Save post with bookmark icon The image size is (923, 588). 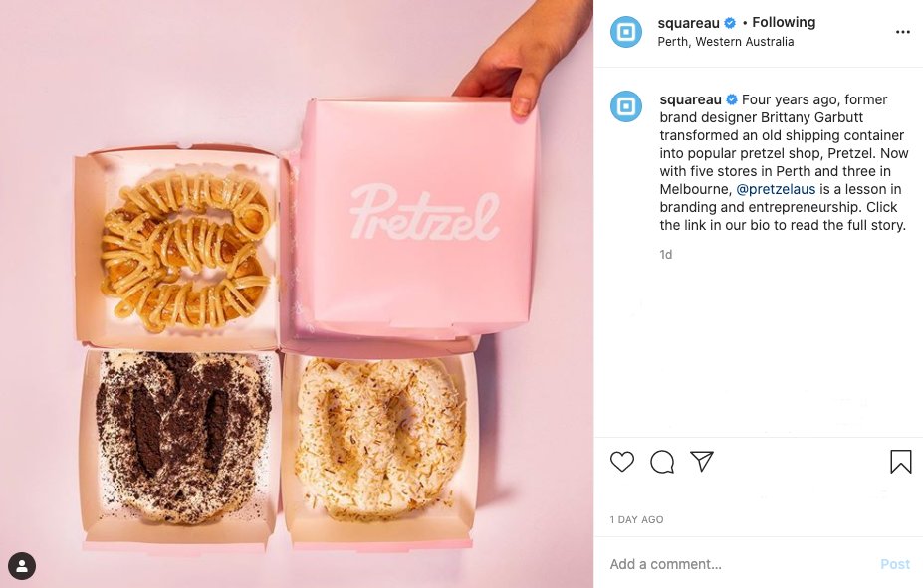901,462
